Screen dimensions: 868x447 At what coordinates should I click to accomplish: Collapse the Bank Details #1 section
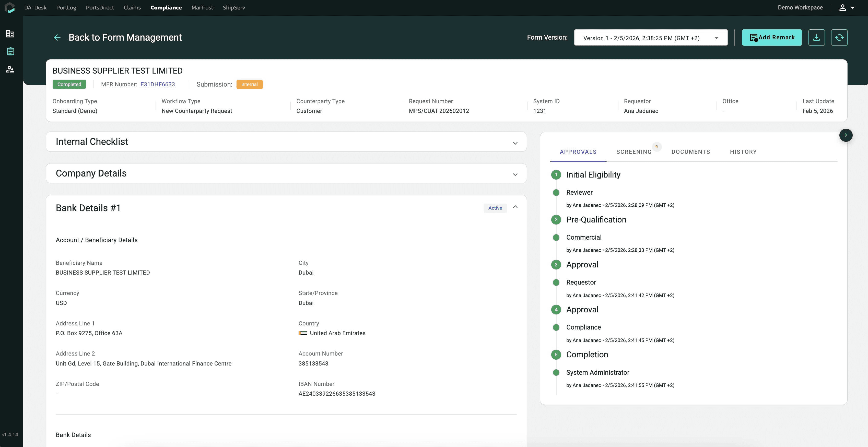pos(515,207)
